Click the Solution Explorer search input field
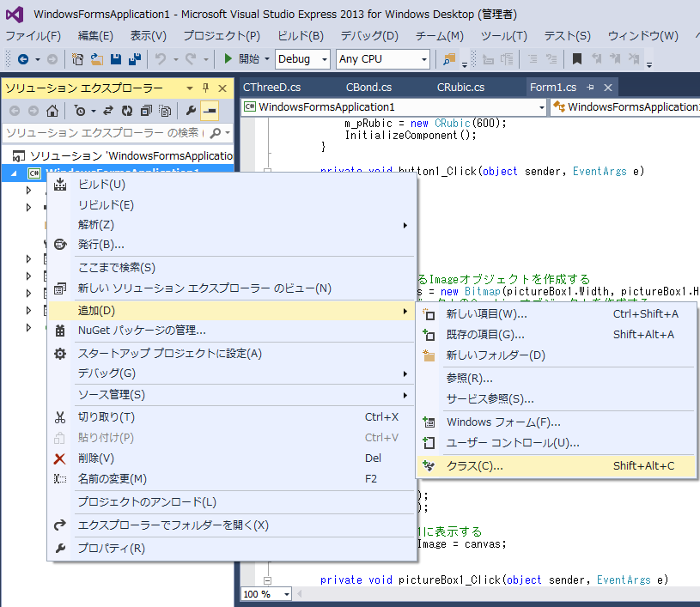Image resolution: width=700 pixels, height=607 pixels. click(106, 132)
